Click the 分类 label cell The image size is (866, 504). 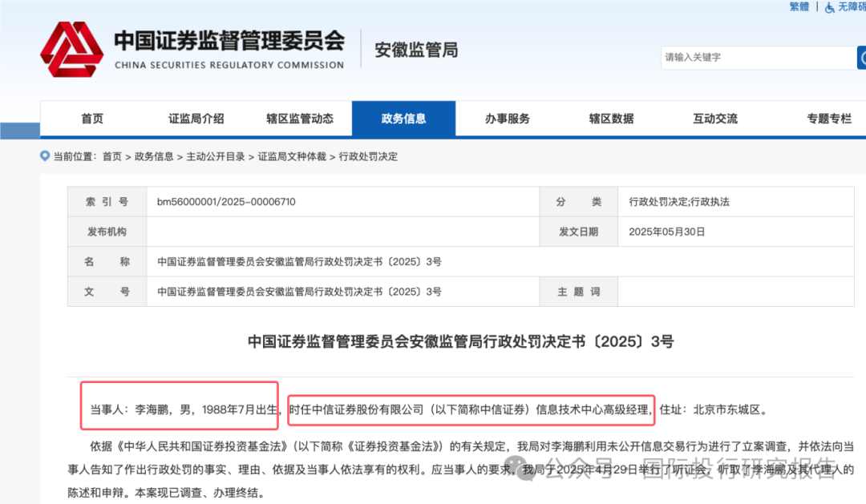tap(578, 202)
